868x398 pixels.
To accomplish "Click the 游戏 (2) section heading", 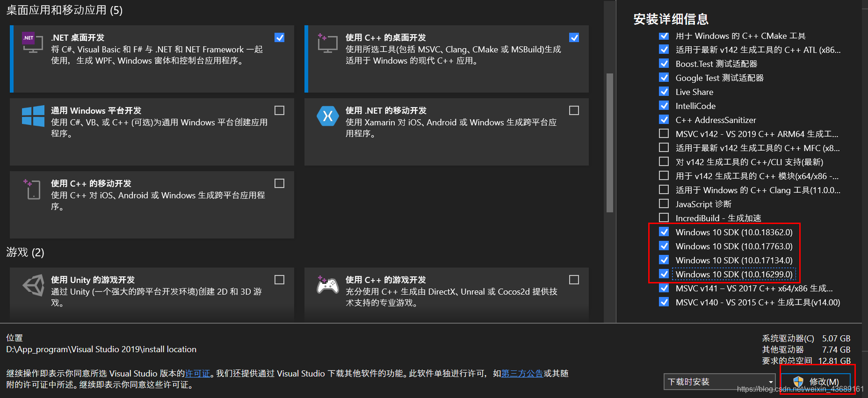I will pyautogui.click(x=25, y=253).
